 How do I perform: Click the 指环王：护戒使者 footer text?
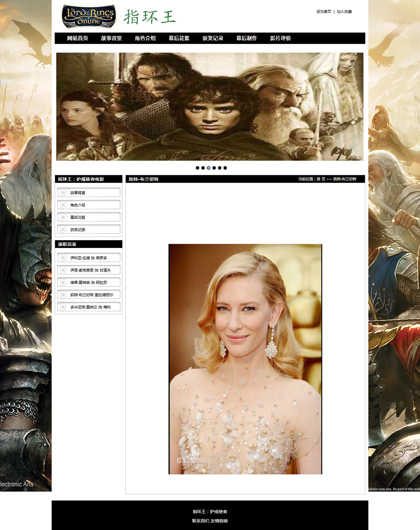tap(210, 512)
